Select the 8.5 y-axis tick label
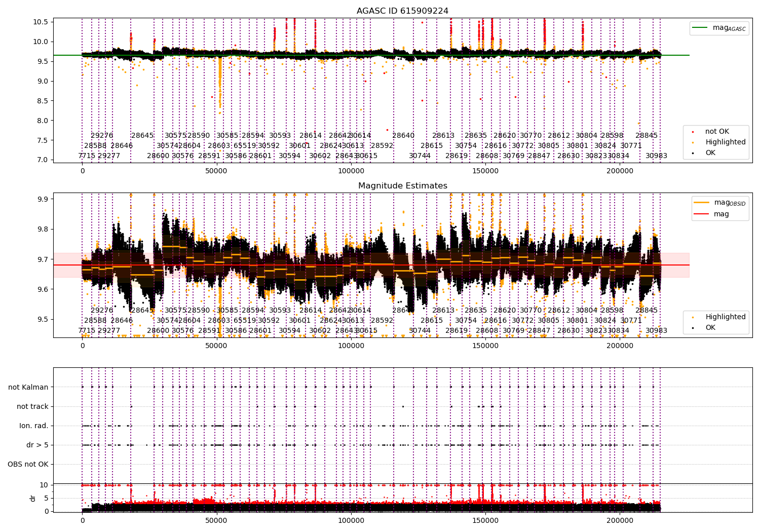 (x=43, y=101)
